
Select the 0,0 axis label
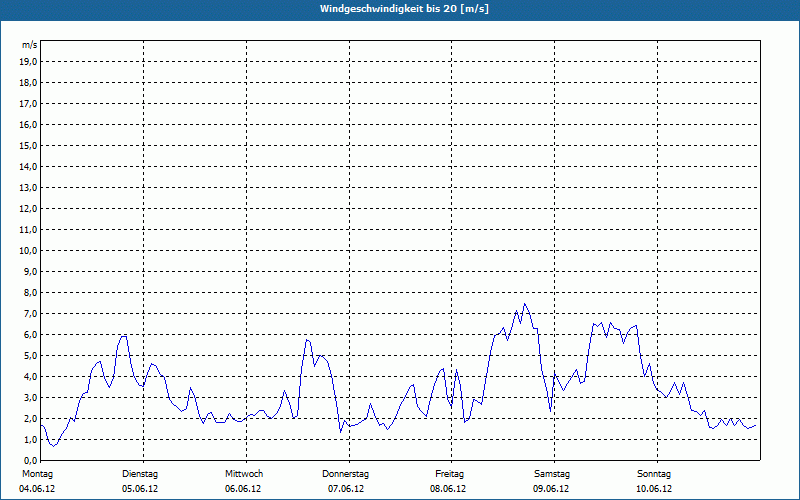point(30,461)
